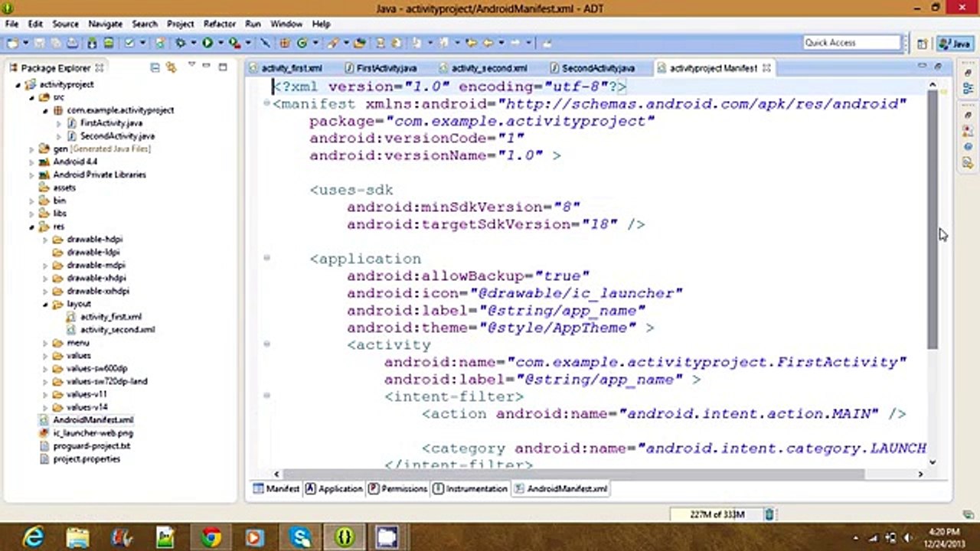Open the Debug button dropdown arrow
980x551 pixels.
pyautogui.click(x=194, y=43)
